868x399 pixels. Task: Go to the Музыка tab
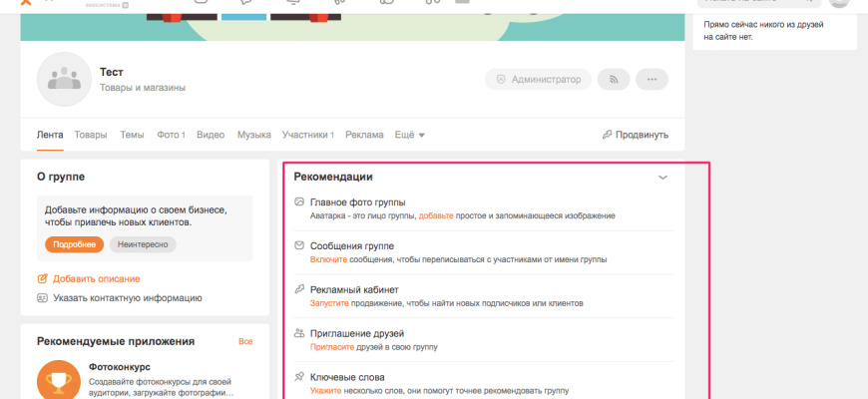click(x=254, y=135)
